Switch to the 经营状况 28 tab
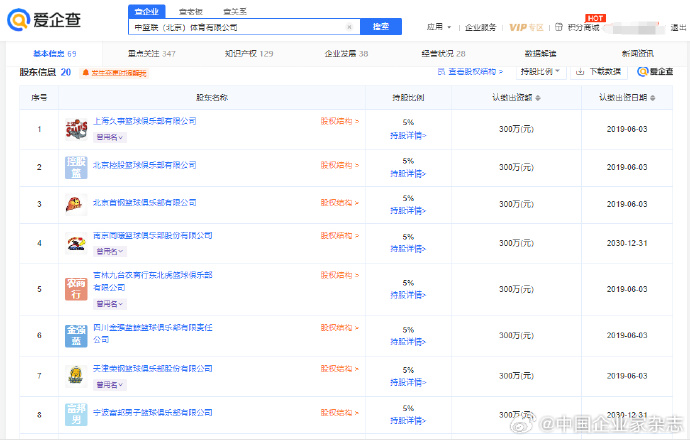This screenshot has width=690, height=440. coord(444,54)
